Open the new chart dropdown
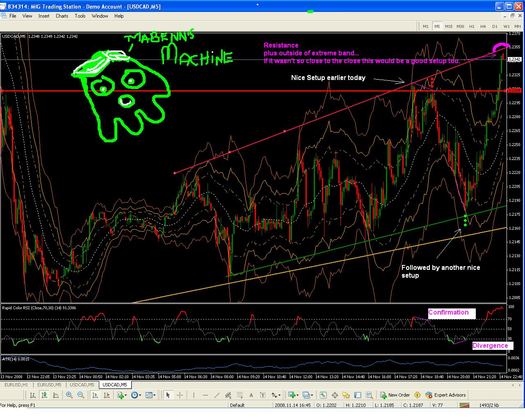 [x=293, y=395]
